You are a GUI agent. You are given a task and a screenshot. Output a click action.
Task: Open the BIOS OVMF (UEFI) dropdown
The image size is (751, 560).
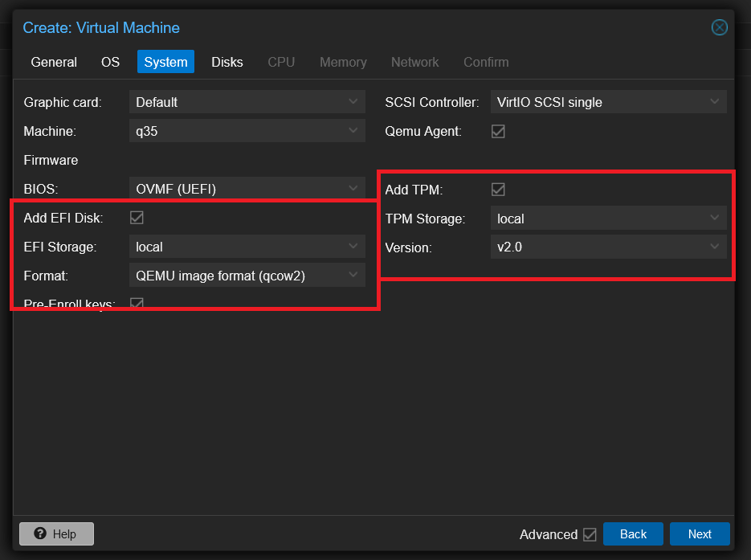[x=247, y=188]
